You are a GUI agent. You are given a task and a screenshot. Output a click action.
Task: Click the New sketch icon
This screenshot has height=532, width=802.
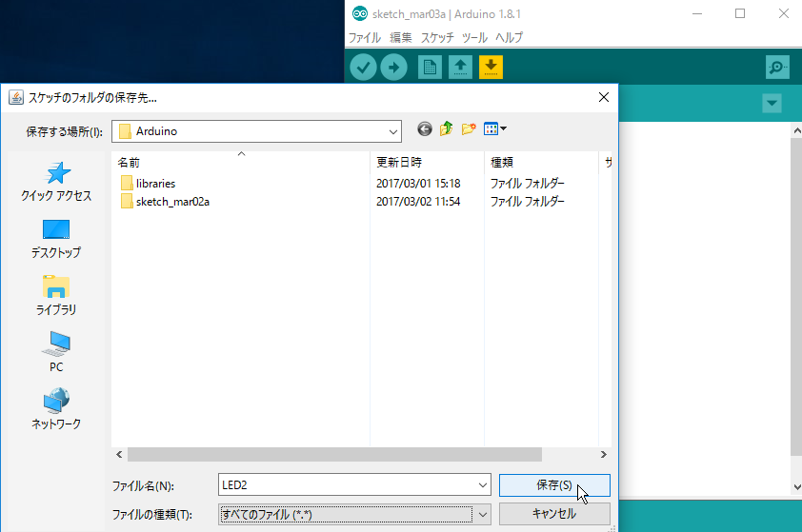[430, 68]
